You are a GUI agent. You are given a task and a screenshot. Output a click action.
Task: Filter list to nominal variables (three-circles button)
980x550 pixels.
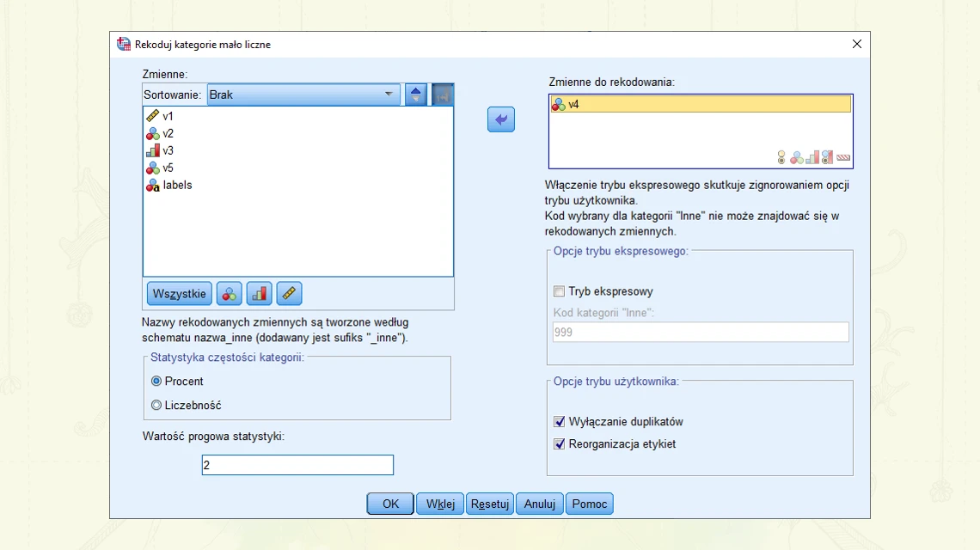coord(230,294)
